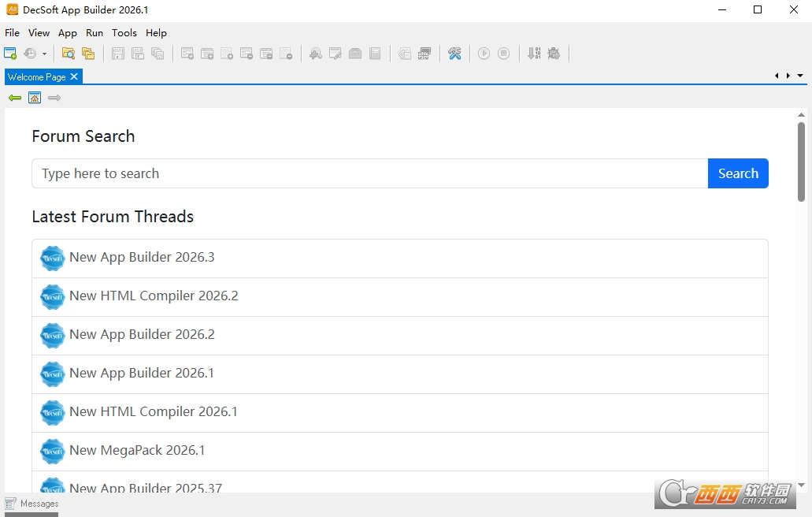Click the edit pencil toolbar icon
812x517 pixels.
pyautogui.click(x=335, y=54)
